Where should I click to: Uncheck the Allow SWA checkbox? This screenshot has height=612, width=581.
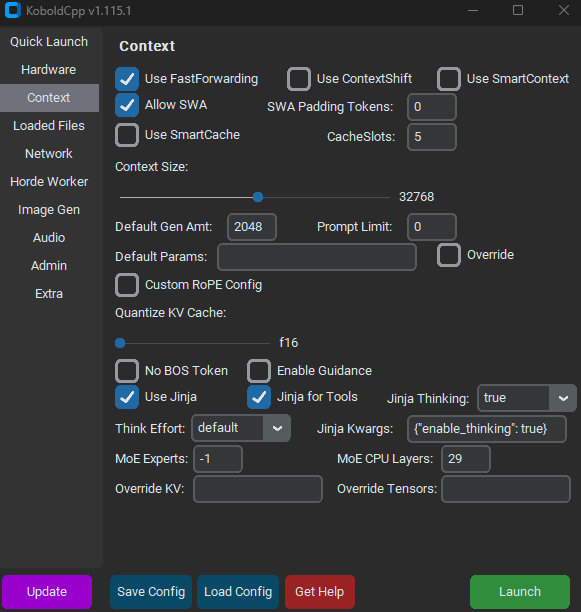coord(127,105)
